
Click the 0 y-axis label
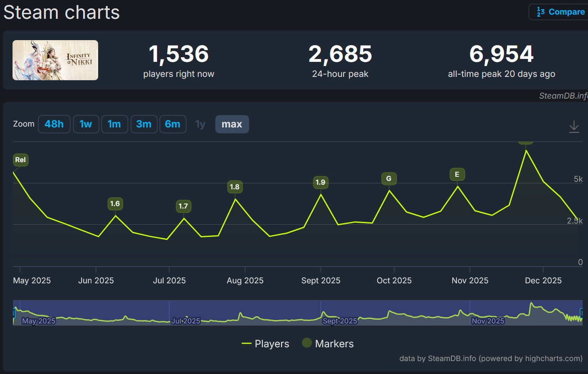[x=580, y=262]
